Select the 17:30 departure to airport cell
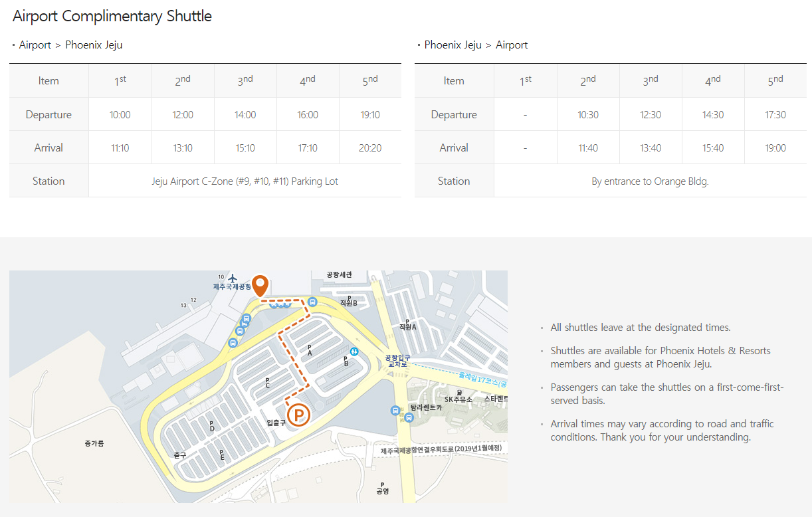 click(775, 115)
